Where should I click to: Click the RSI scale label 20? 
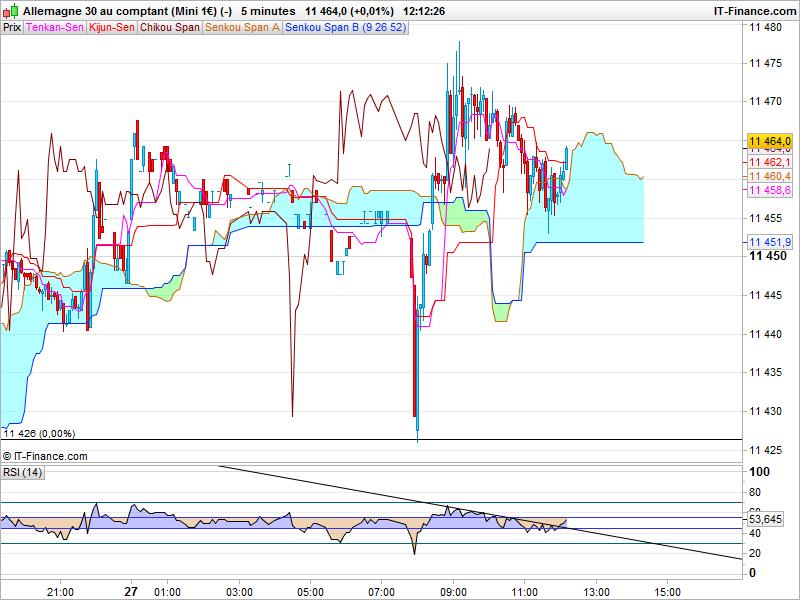755,553
